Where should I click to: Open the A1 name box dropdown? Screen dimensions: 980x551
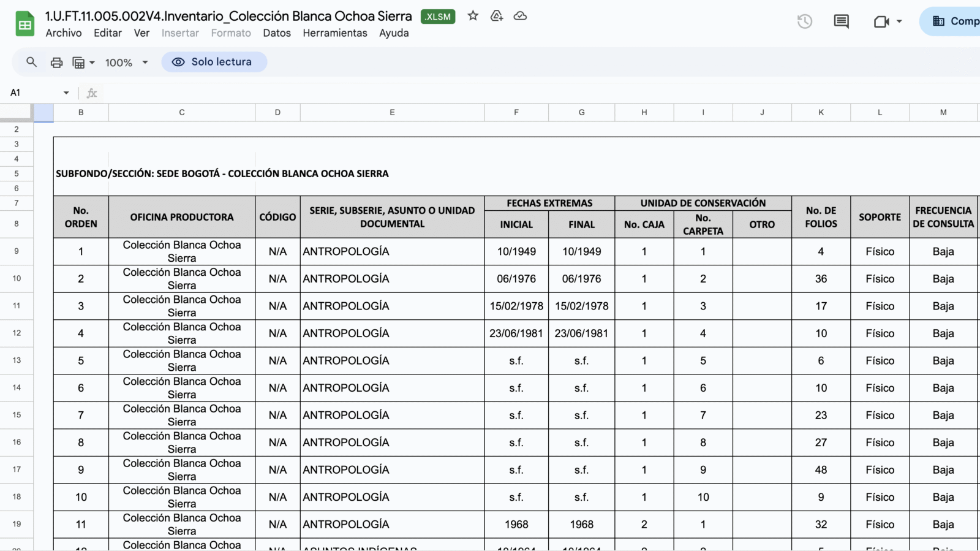[66, 93]
